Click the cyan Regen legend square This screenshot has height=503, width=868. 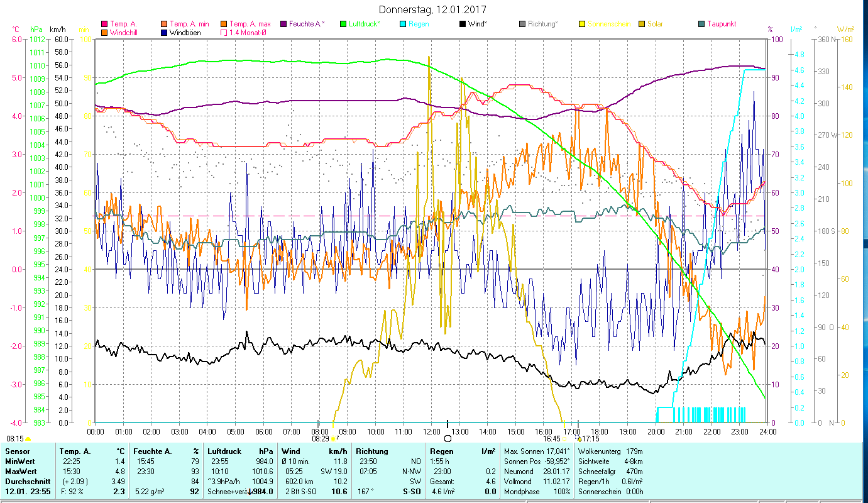coord(402,25)
